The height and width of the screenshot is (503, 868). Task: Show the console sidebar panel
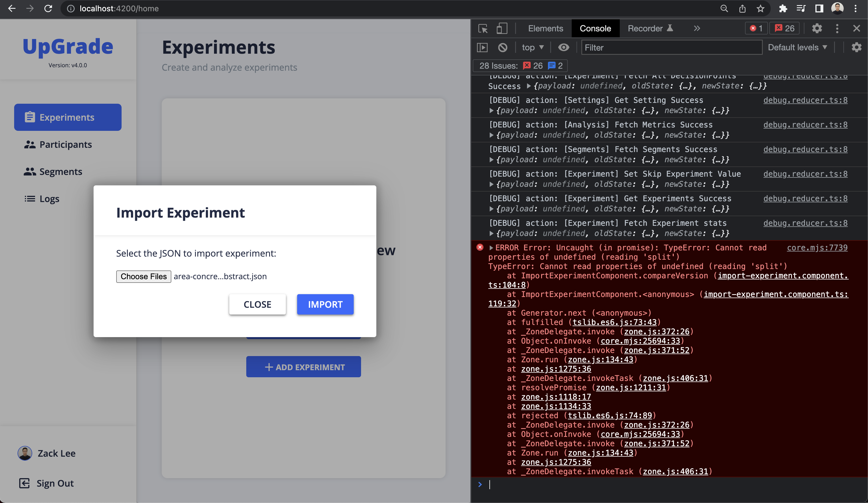(x=482, y=47)
